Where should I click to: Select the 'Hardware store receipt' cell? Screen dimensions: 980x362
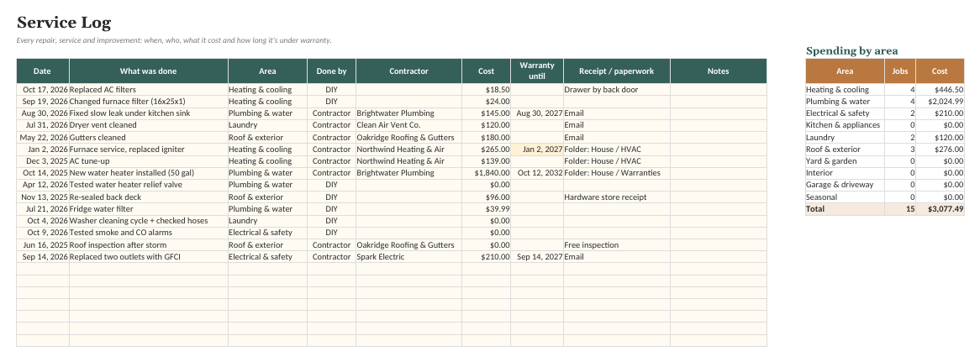pyautogui.click(x=616, y=197)
